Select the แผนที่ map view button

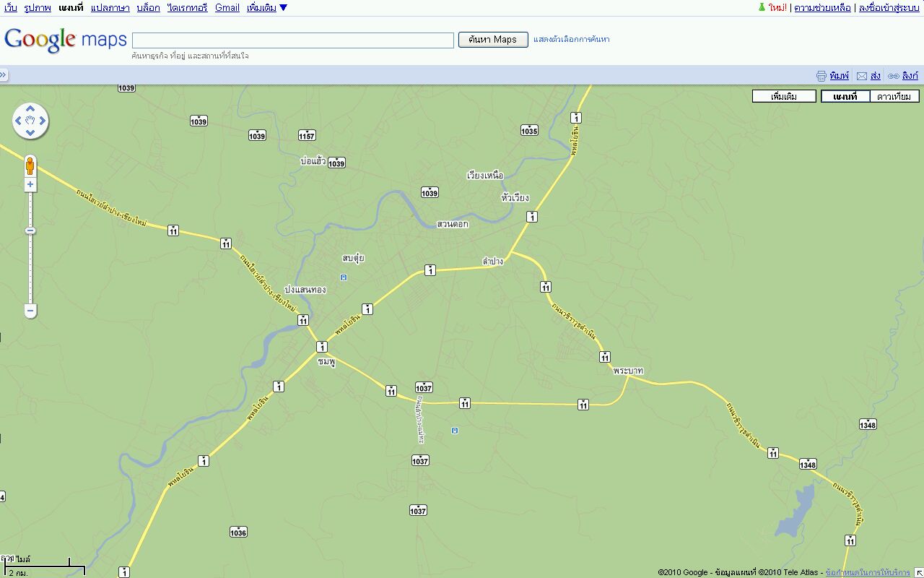845,96
